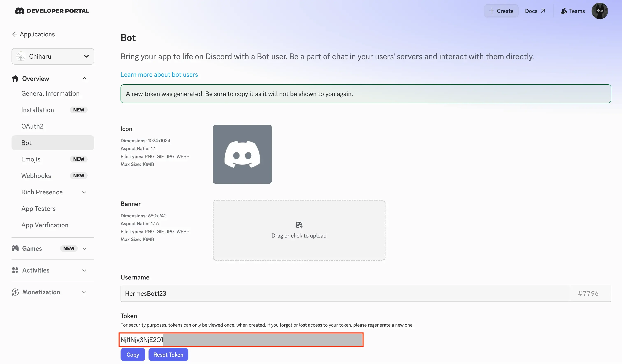The image size is (622, 364).
Task: Click the #7796 discriminator text
Action: pyautogui.click(x=588, y=293)
